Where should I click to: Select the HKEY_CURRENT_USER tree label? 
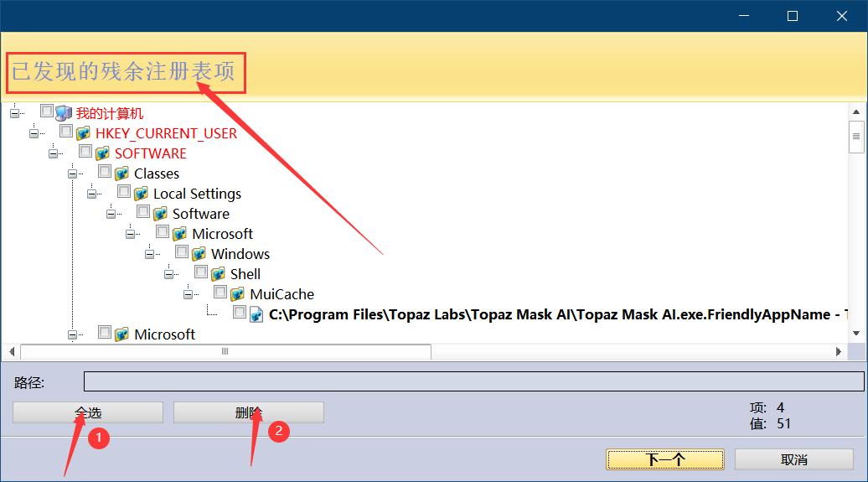pos(166,133)
